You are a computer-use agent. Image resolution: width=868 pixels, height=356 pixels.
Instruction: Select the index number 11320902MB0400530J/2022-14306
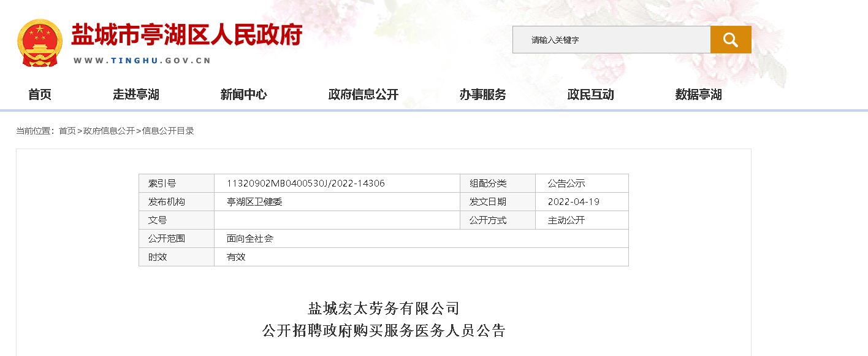pos(306,184)
